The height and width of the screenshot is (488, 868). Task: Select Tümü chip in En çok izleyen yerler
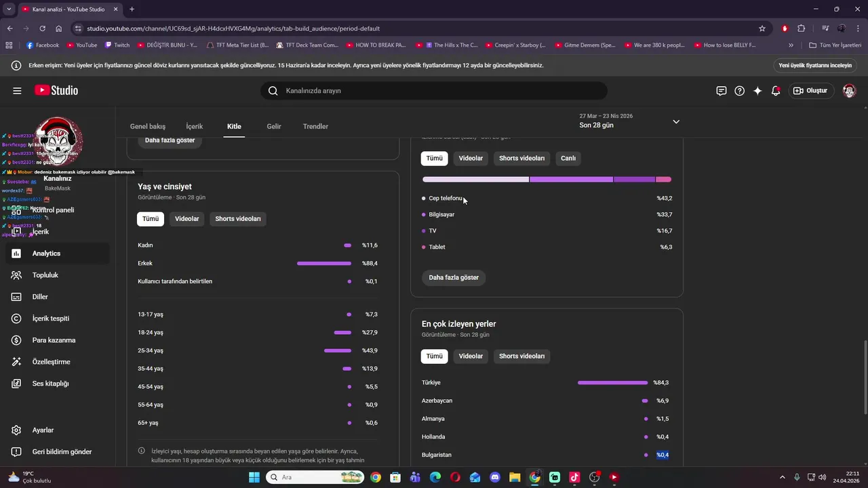click(x=435, y=356)
